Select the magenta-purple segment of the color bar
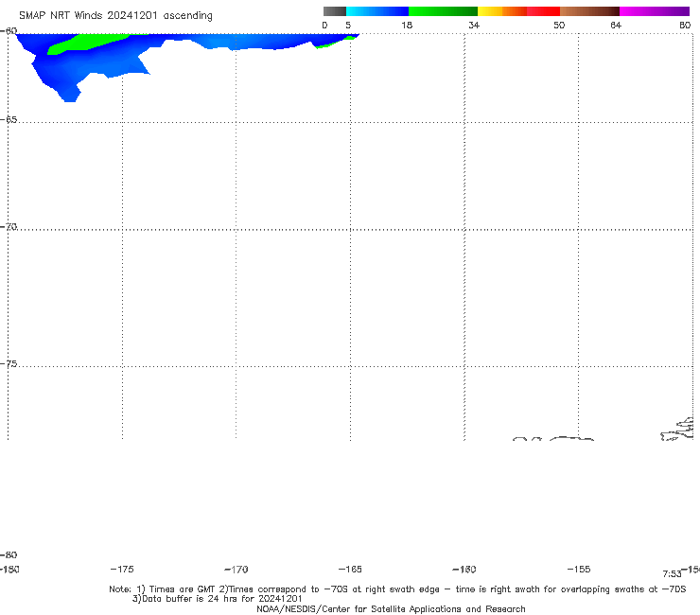700x615 pixels. click(x=655, y=11)
